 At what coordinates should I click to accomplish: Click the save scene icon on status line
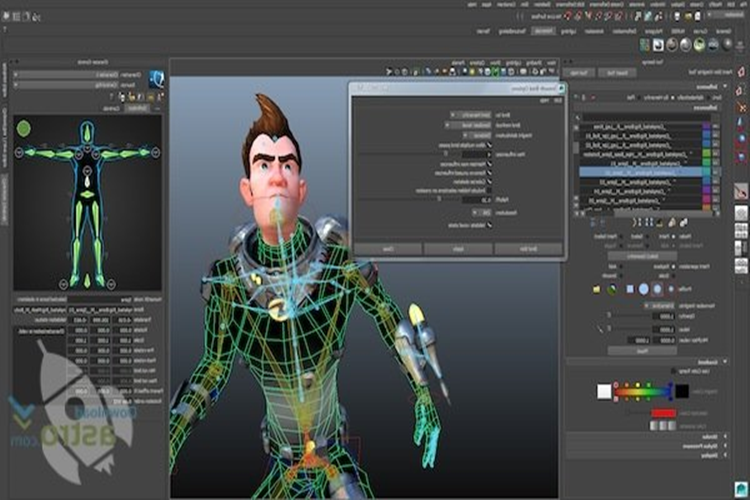677,17
